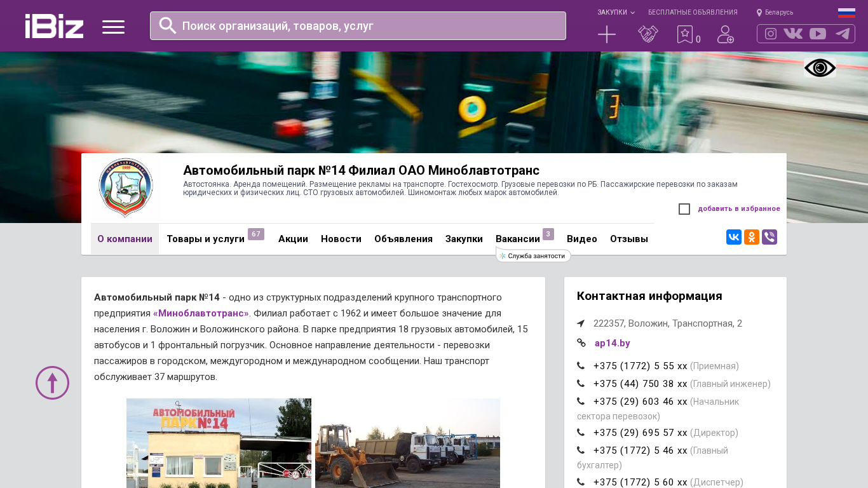This screenshot has height=488, width=868.
Task: Open the Вакансии tab
Action: click(x=518, y=239)
